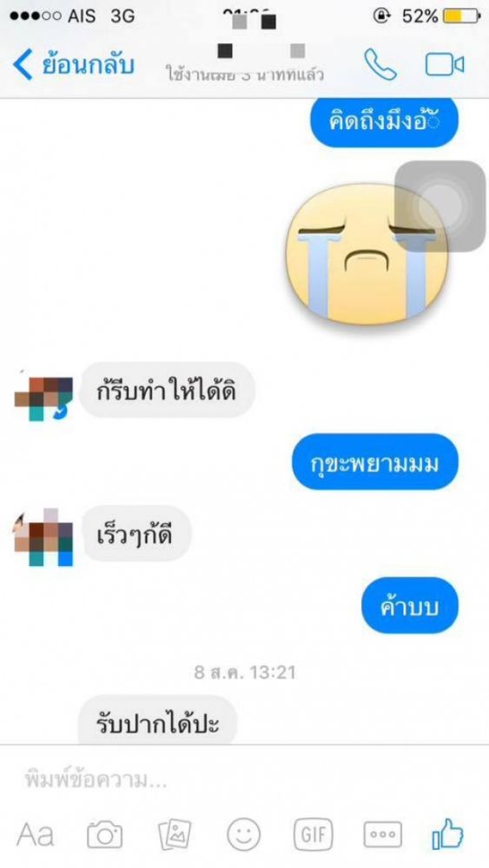The height and width of the screenshot is (868, 489).
Task: Select the ค้าบบ message bubble
Action: tap(410, 606)
